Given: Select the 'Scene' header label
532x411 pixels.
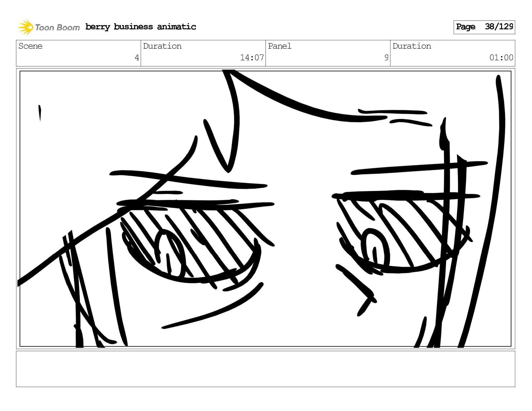Looking at the screenshot, I should click(30, 46).
